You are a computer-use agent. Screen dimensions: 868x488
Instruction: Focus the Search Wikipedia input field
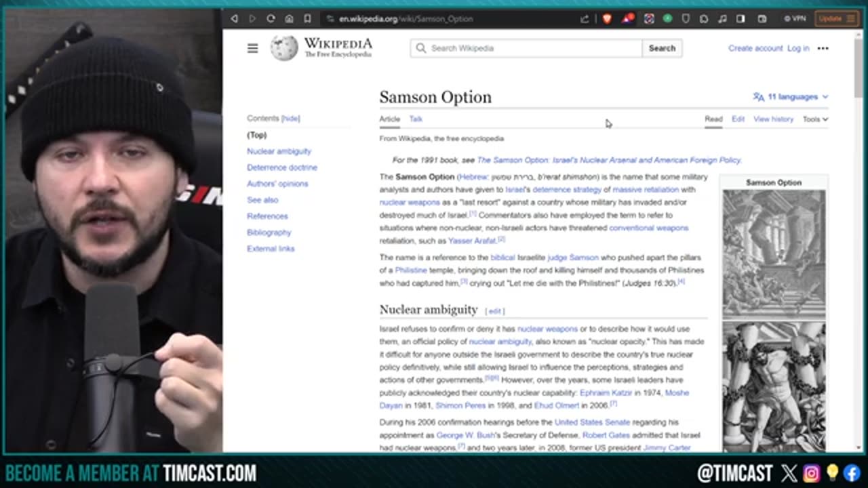526,48
